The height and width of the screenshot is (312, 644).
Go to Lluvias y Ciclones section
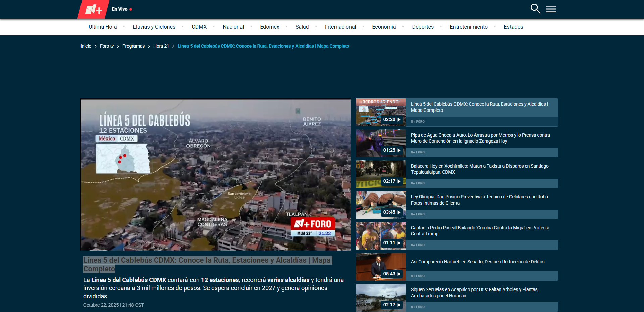point(154,27)
